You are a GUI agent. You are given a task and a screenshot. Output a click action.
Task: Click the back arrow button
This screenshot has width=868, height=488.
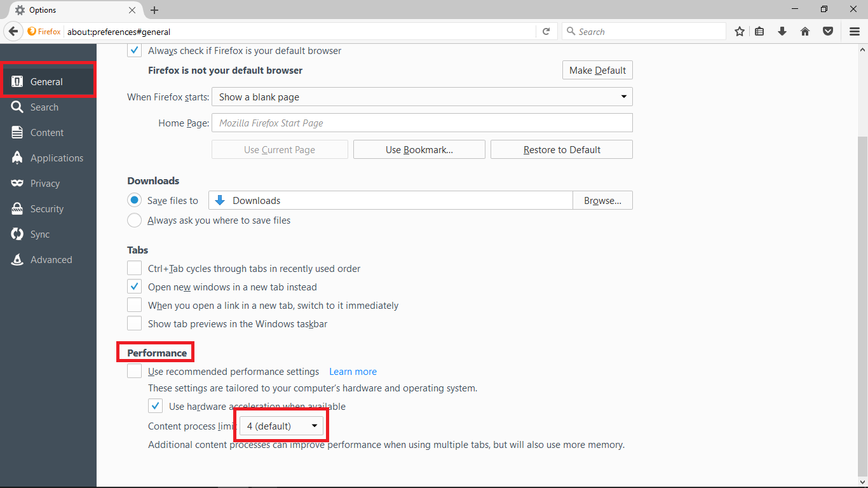coord(13,31)
